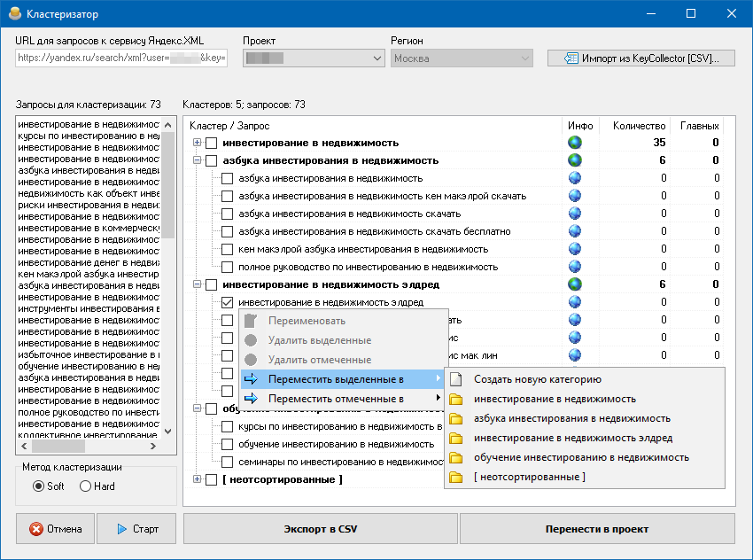Click globe icon for элдред cluster header
Image resolution: width=753 pixels, height=560 pixels.
click(x=574, y=284)
